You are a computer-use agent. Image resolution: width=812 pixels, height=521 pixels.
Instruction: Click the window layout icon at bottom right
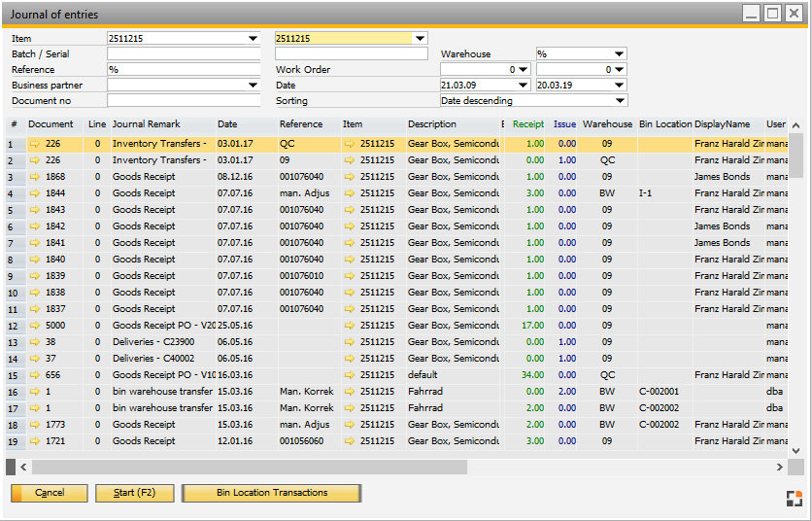point(794,499)
